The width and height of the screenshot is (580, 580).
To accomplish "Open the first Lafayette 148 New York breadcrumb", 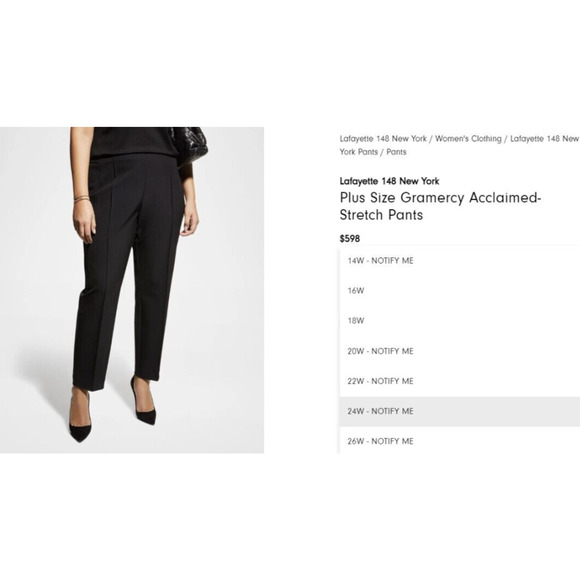I will coord(383,139).
